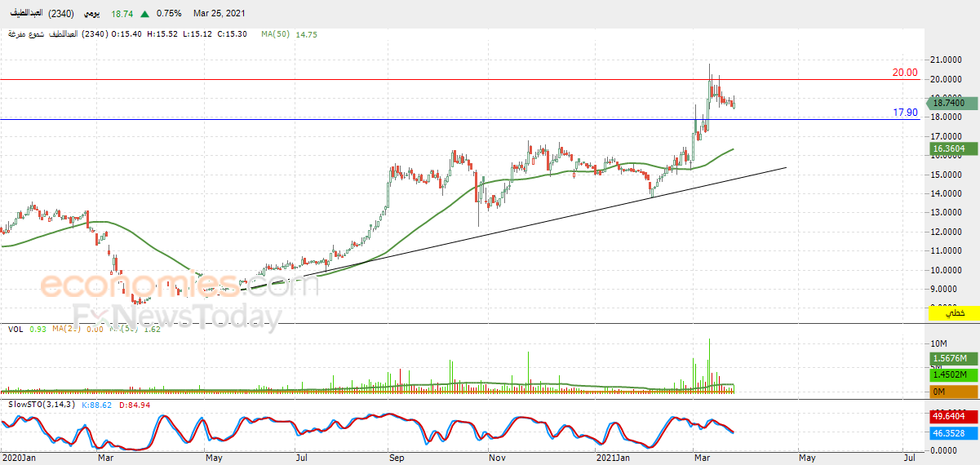Screen dimensions: 980x465
Task: Click the 1.5676M volume tag
Action: (953, 359)
